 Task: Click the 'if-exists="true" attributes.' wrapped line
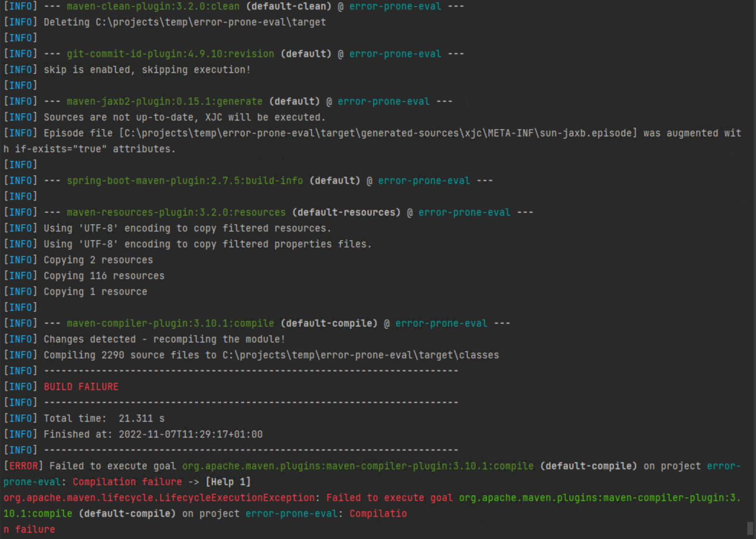pyautogui.click(x=89, y=149)
